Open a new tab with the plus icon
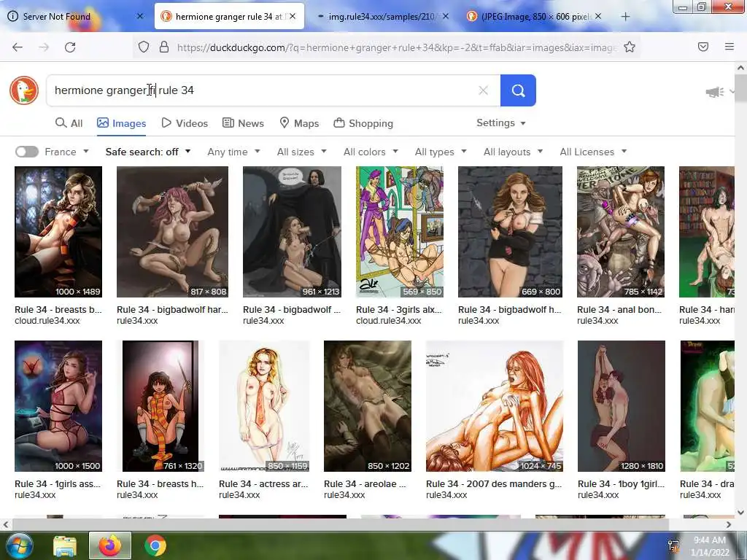The image size is (747, 560). pyautogui.click(x=625, y=17)
